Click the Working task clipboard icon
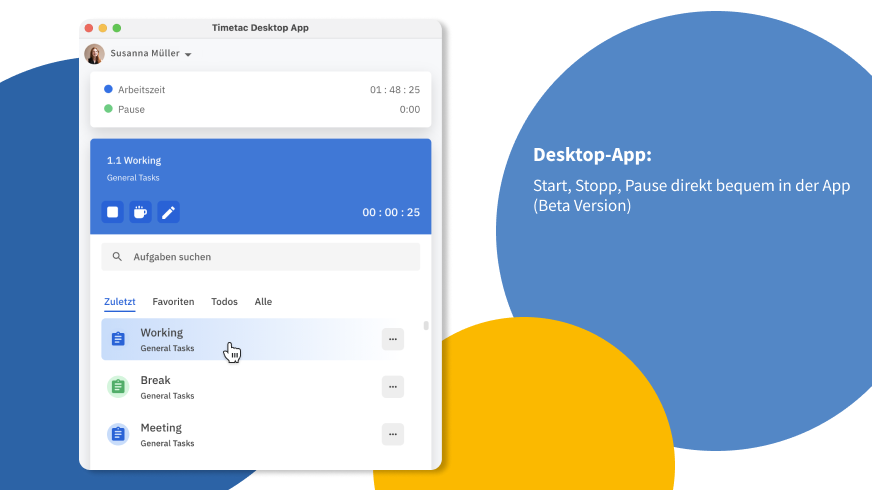The width and height of the screenshot is (872, 490). pyautogui.click(x=118, y=339)
